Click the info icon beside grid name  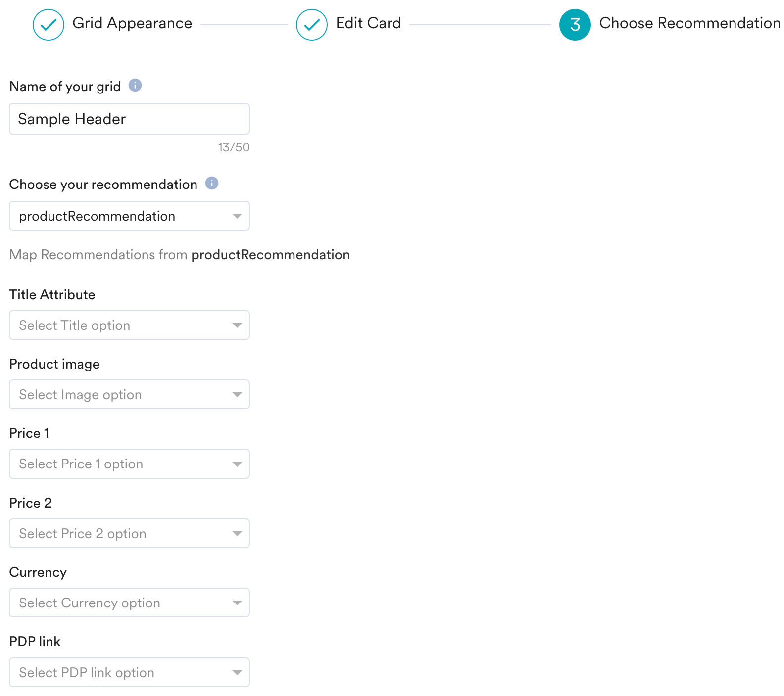pyautogui.click(x=135, y=86)
